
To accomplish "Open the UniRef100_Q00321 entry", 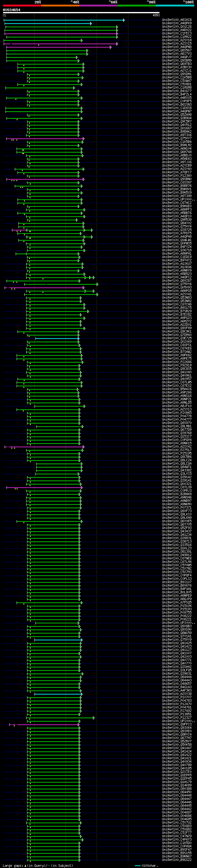I will pos(177,483).
